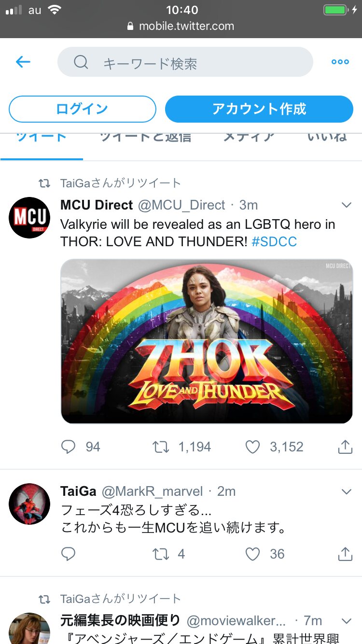This screenshot has height=644, width=362.
Task: Like TaiGa's tweet with 36 likes
Action: click(253, 554)
